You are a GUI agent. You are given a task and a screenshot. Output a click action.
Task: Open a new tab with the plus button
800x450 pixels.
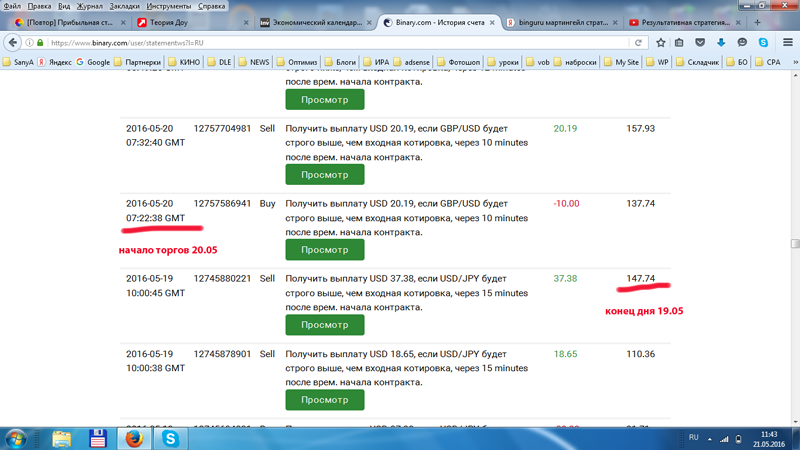pos(757,22)
